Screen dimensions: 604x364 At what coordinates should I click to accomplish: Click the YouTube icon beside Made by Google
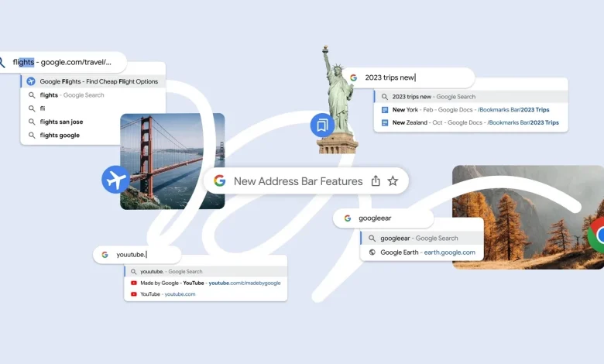[134, 283]
